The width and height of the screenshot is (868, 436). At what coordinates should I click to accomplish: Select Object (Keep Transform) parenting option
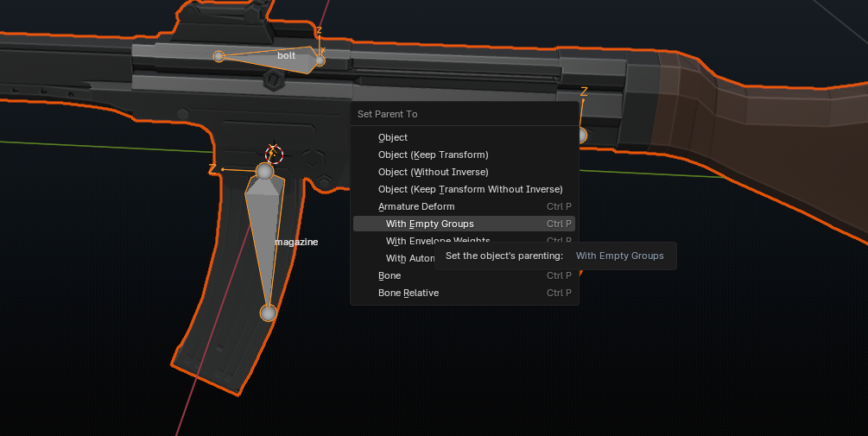pos(433,155)
